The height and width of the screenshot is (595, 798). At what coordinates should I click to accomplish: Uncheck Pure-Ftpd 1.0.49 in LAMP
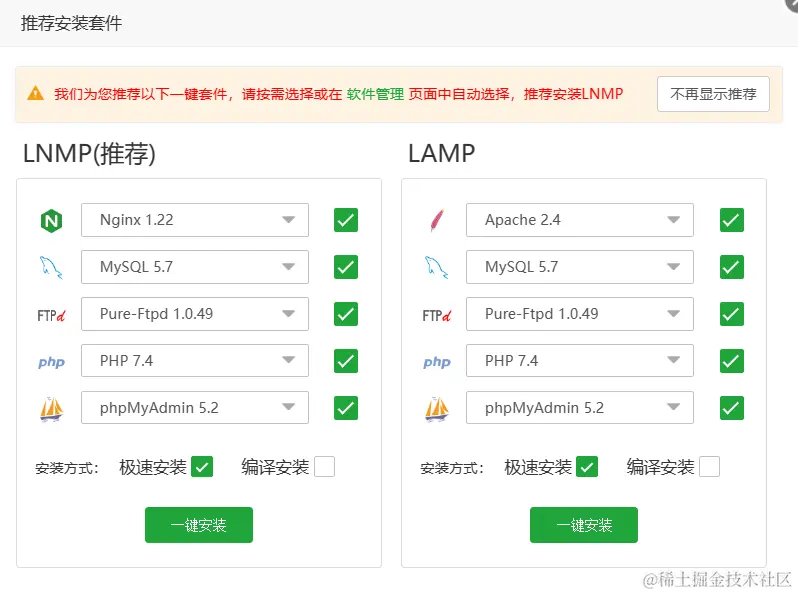click(732, 314)
